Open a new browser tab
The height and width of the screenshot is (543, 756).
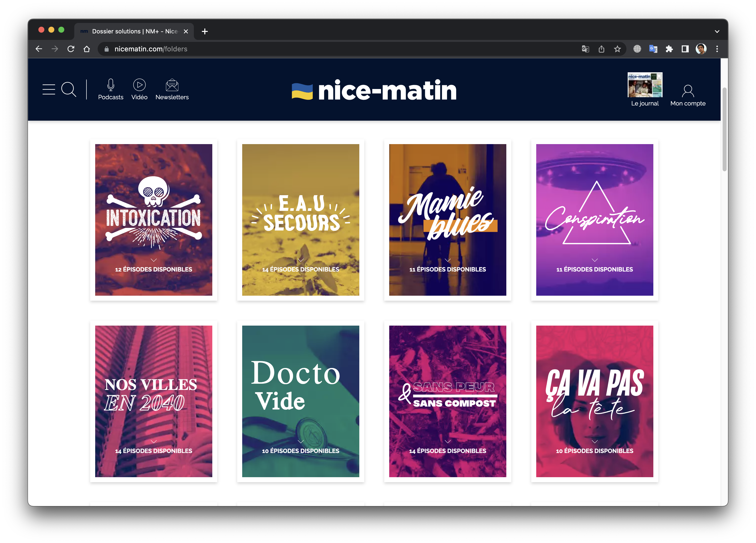[x=205, y=31]
